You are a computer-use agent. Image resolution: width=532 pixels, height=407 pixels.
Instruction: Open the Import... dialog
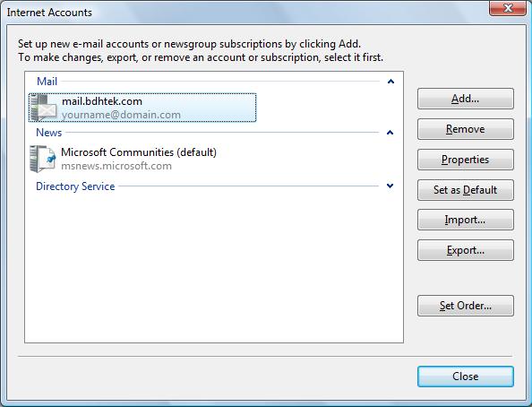point(466,220)
